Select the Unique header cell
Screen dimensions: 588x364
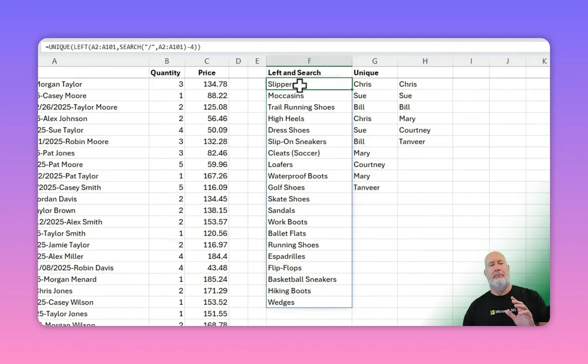point(366,72)
